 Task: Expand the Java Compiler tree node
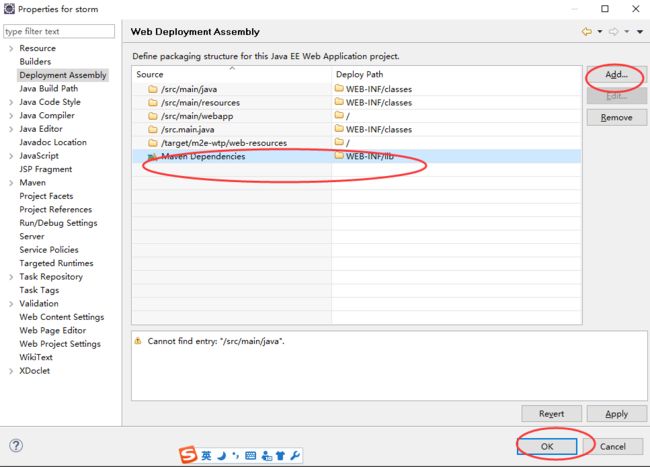(x=11, y=116)
